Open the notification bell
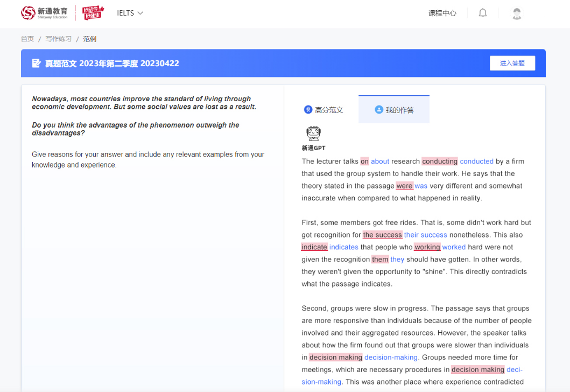570x392 pixels. click(x=482, y=13)
